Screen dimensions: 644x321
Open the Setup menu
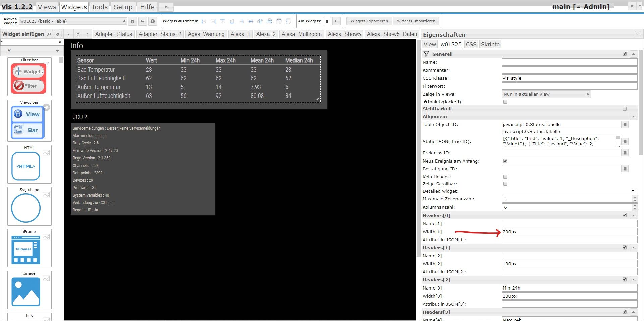(123, 7)
